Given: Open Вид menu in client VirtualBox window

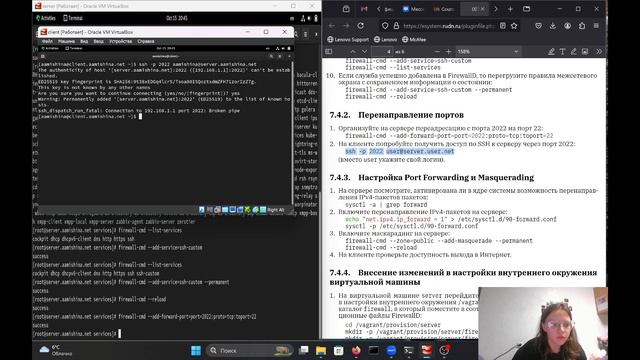Looking at the screenshot, I should pos(84,41).
